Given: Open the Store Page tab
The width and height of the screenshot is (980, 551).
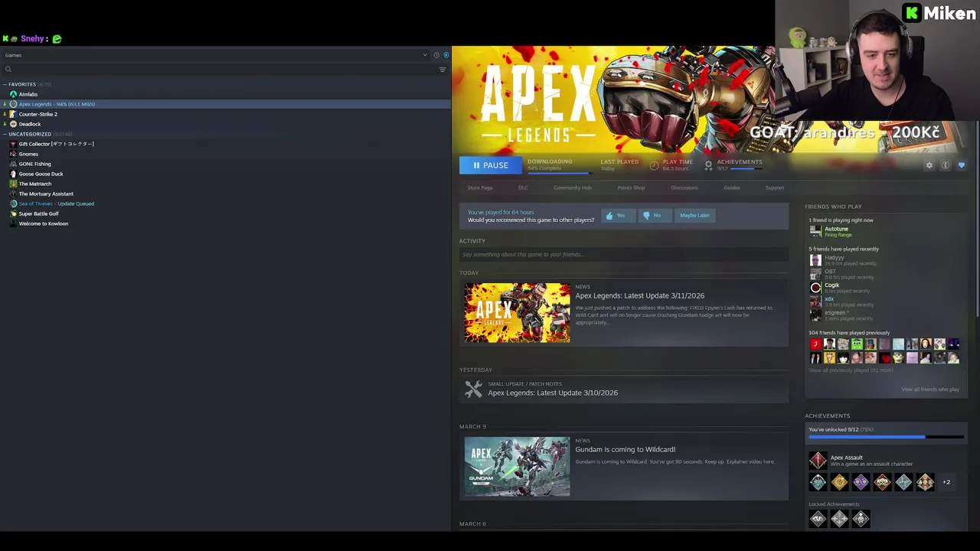Looking at the screenshot, I should (x=480, y=187).
